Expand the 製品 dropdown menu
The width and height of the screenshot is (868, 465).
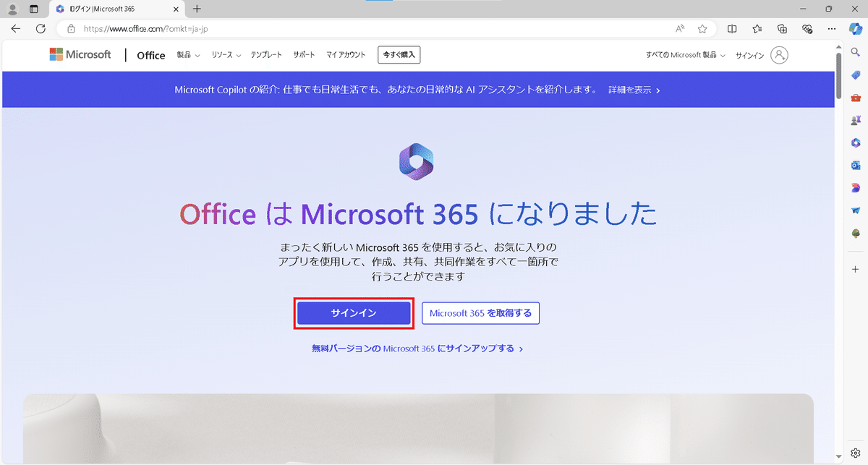pyautogui.click(x=189, y=55)
